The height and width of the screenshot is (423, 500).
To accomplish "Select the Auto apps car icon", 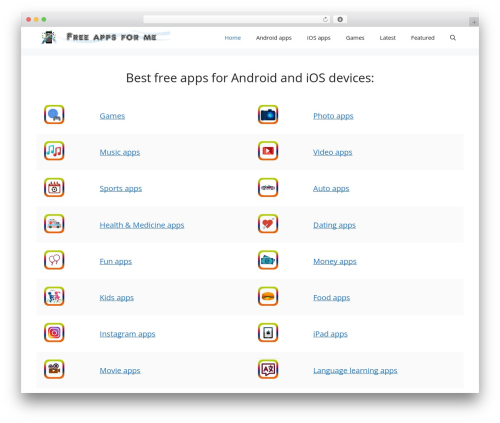I will click(x=268, y=187).
